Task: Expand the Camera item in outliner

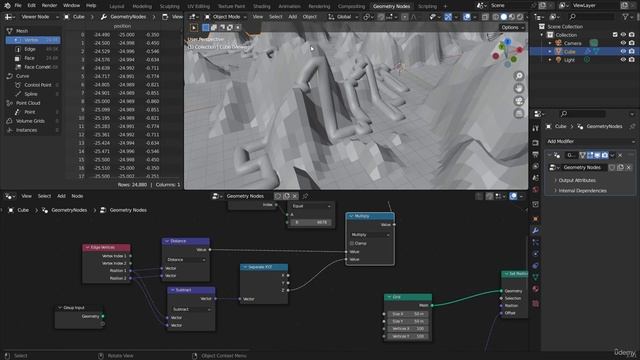Action: tap(550, 43)
